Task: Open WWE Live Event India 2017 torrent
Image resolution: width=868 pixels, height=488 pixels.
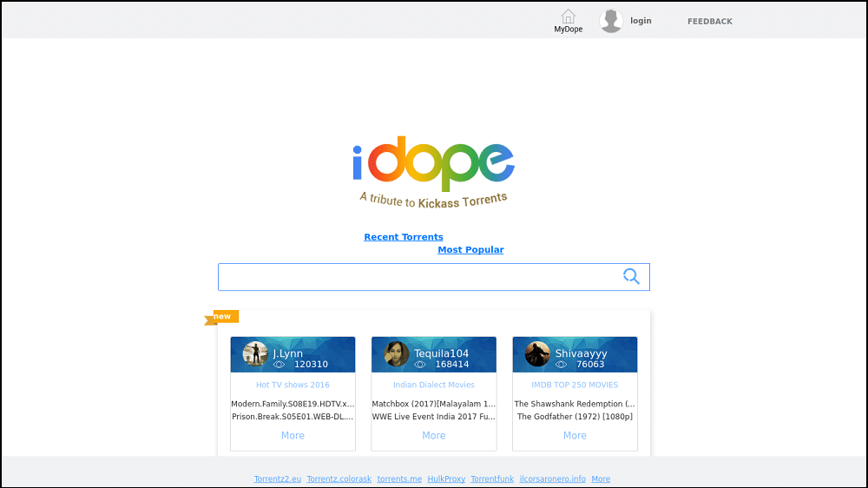Action: [x=433, y=417]
